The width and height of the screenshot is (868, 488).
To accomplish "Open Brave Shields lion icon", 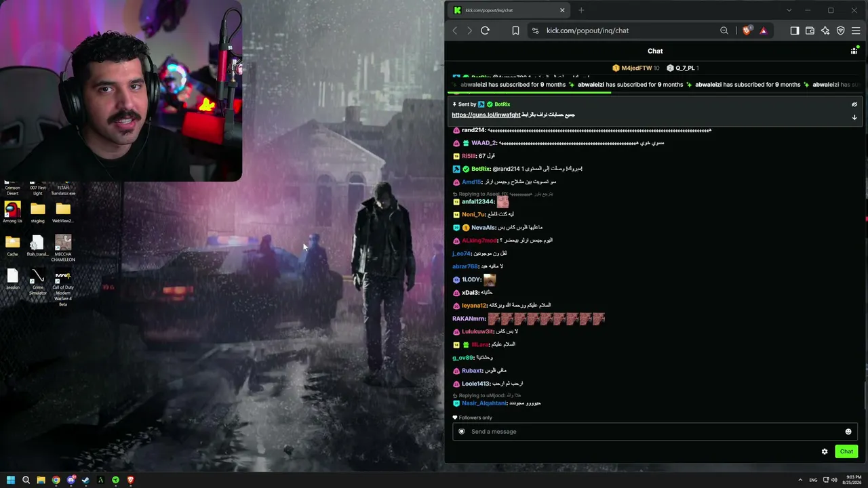I will [x=747, y=30].
